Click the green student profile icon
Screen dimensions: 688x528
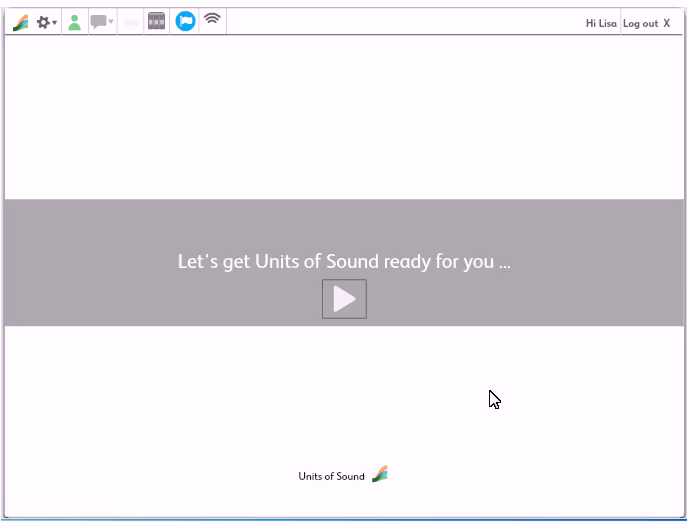pyautogui.click(x=75, y=22)
